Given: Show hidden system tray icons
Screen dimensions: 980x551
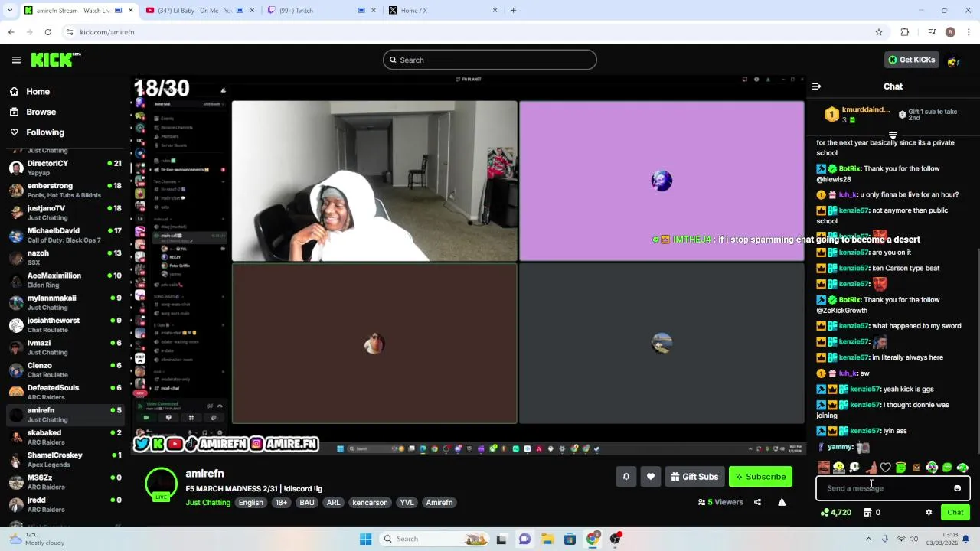Looking at the screenshot, I should (x=868, y=539).
